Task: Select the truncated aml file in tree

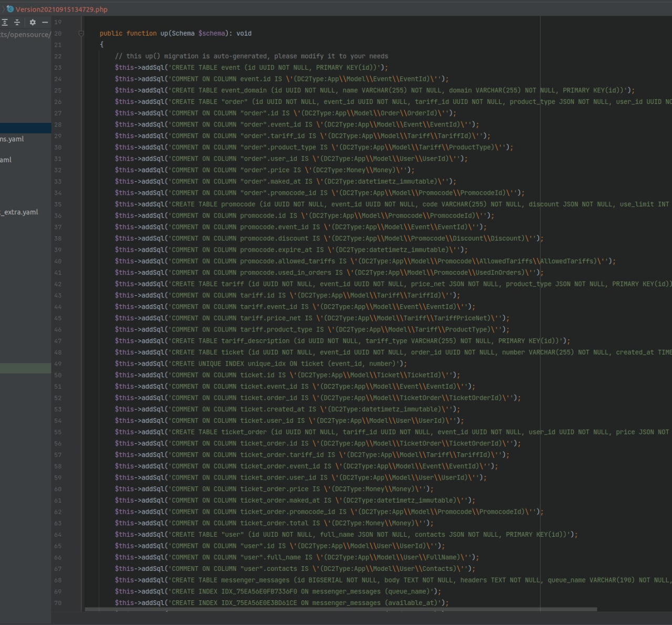Action: tap(6, 160)
